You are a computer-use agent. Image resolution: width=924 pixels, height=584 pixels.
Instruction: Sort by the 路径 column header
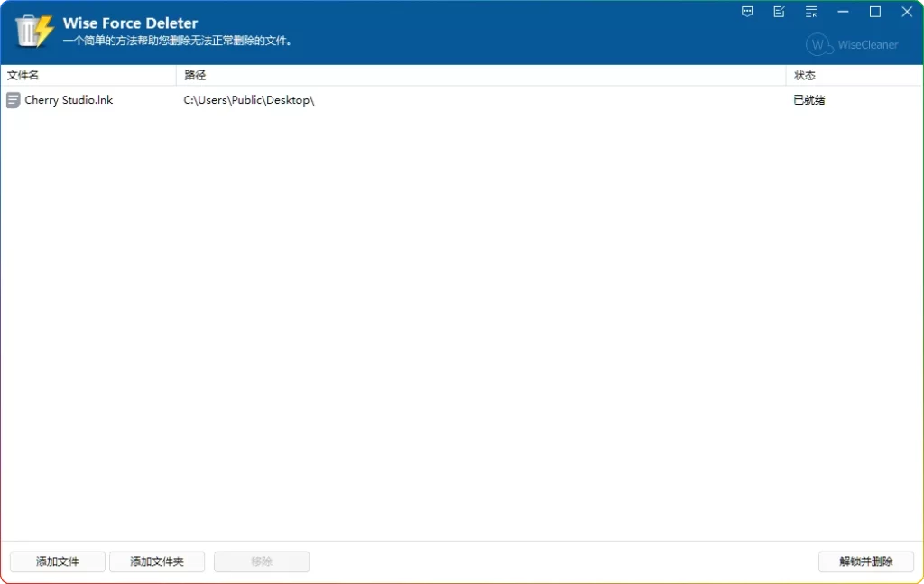[195, 75]
